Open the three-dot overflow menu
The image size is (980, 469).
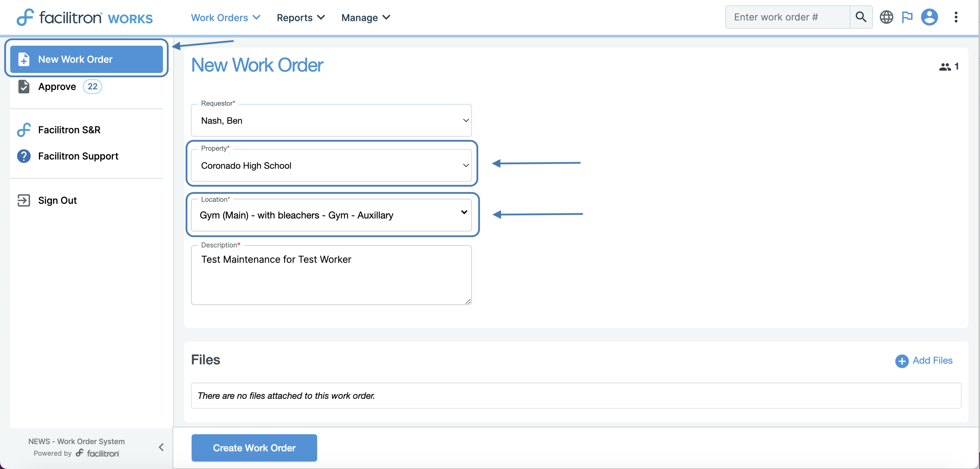[956, 17]
